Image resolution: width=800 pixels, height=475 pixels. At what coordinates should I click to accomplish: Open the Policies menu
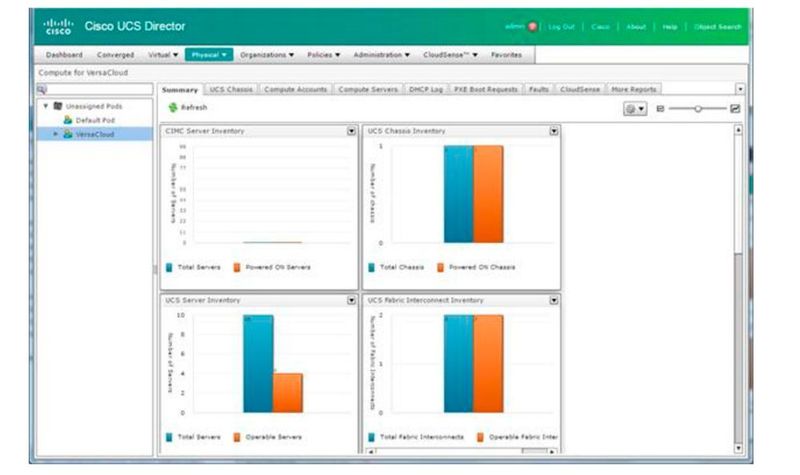tap(323, 55)
